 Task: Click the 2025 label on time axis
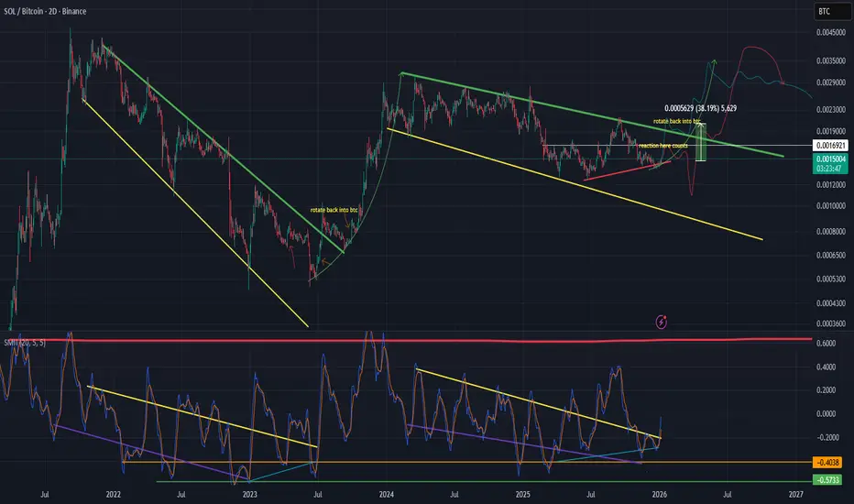[x=523, y=495]
